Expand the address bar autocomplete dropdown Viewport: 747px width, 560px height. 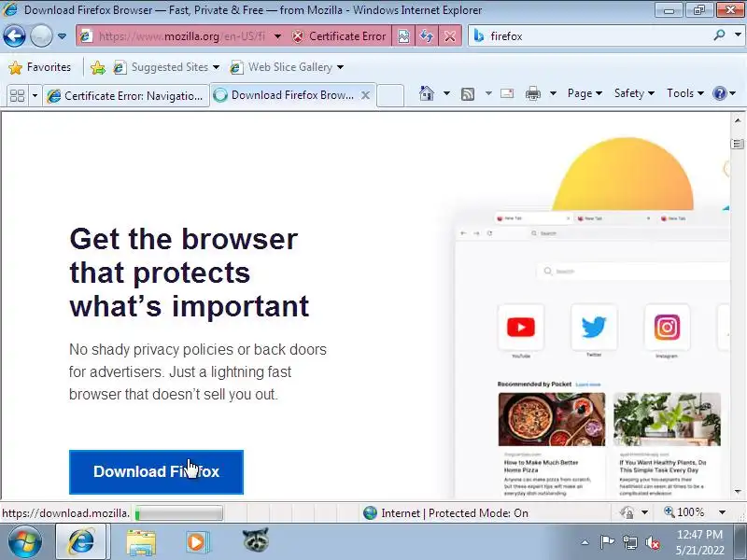click(x=277, y=36)
